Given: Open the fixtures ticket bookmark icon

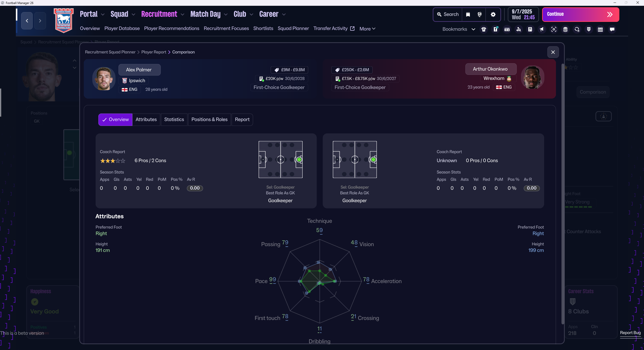Looking at the screenshot, I should 507,29.
